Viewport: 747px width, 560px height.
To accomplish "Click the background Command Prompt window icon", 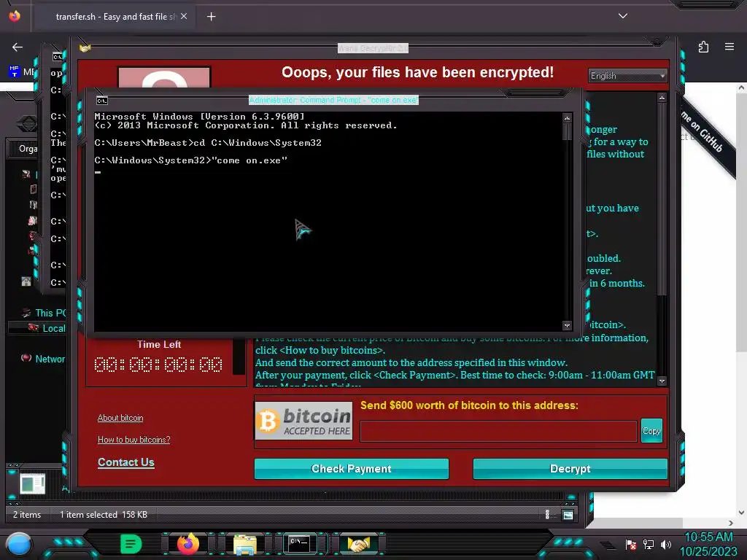I will [x=57, y=57].
